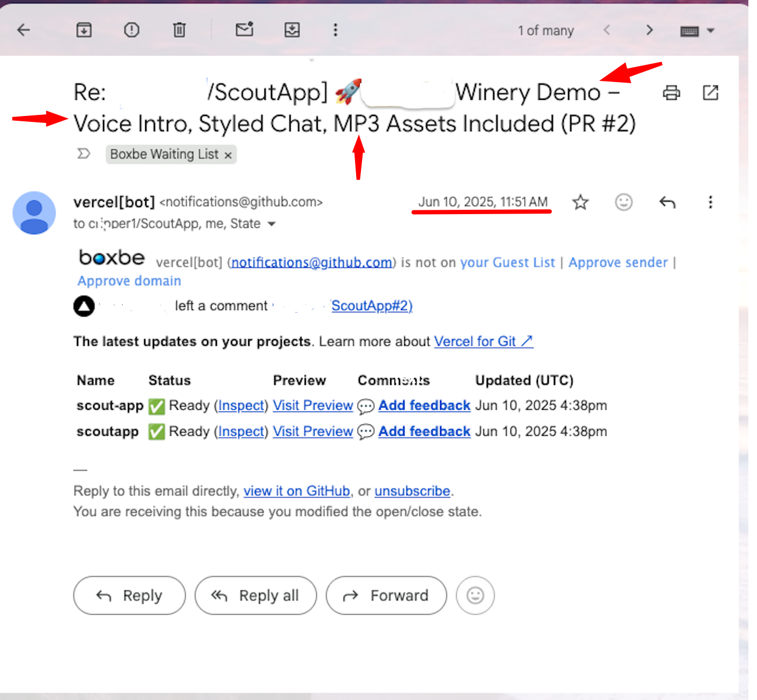Reply using arrow icon in header
Viewport: 757px width, 700px height.
click(667, 202)
